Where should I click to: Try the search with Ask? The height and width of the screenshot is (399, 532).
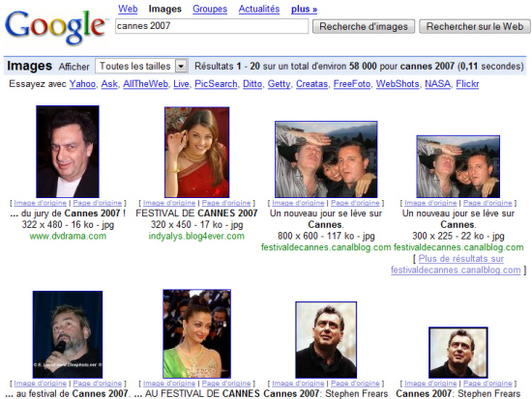tap(109, 84)
